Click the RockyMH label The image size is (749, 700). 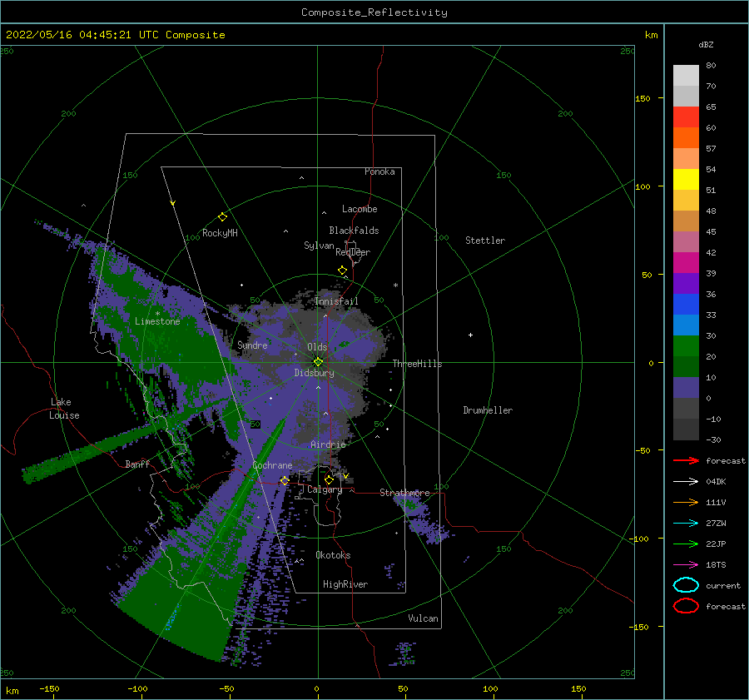click(x=220, y=233)
